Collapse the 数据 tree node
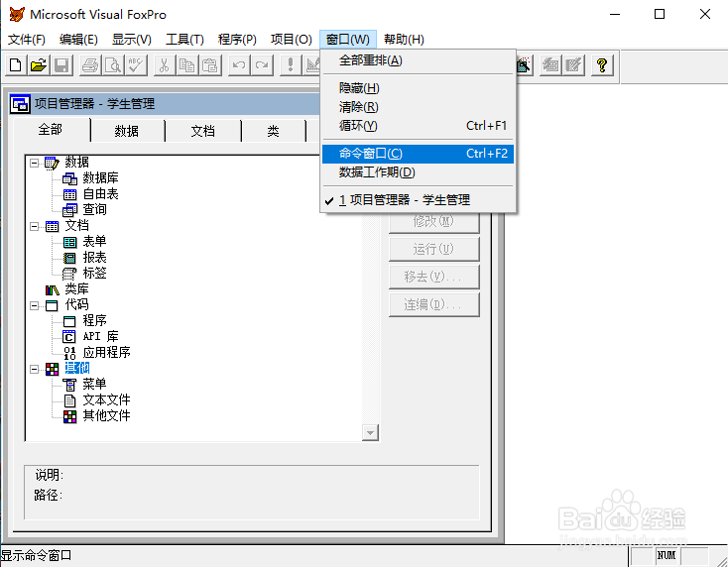This screenshot has height=567, width=728. (35, 163)
